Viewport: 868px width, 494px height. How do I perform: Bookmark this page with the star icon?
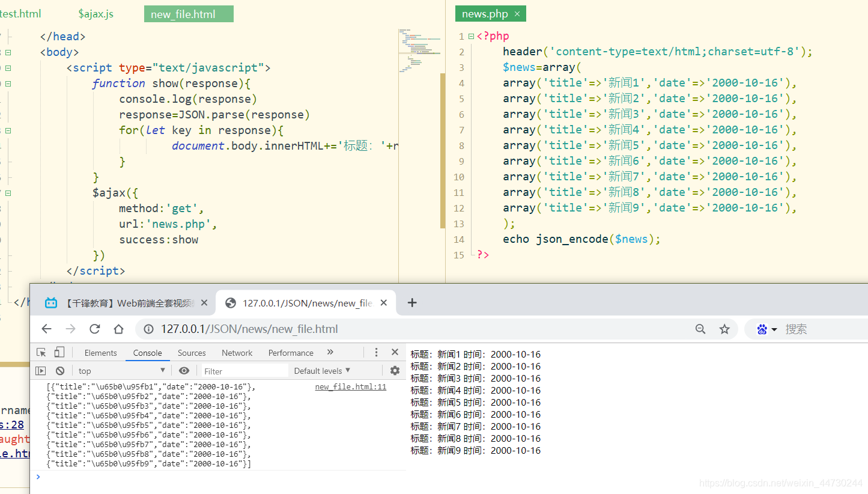[x=724, y=329]
